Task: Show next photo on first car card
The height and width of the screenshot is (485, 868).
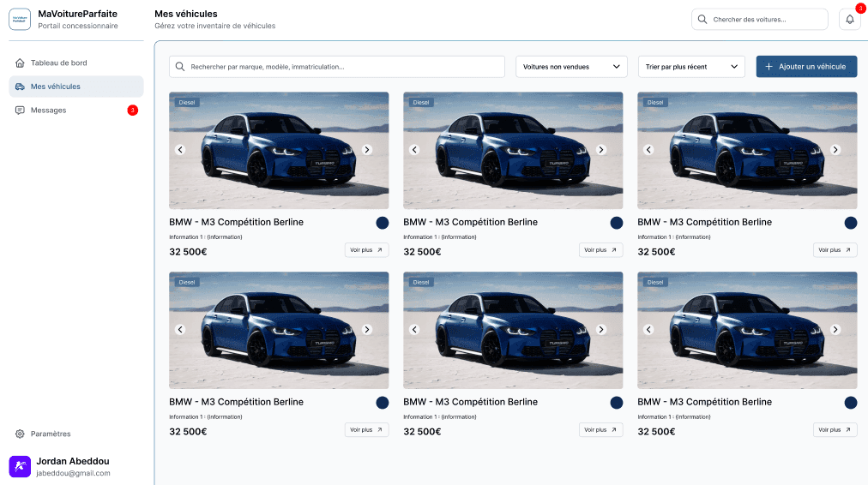Action: (x=367, y=150)
